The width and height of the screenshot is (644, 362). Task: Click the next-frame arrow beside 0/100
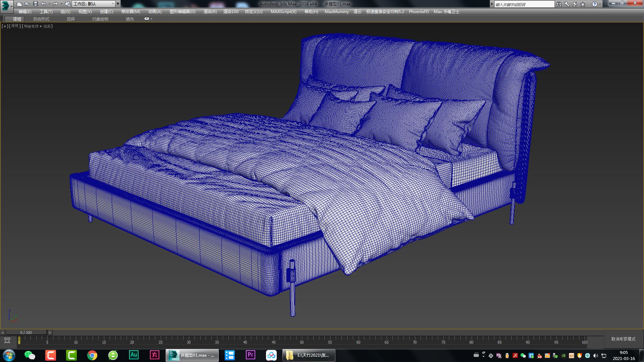click(50, 333)
